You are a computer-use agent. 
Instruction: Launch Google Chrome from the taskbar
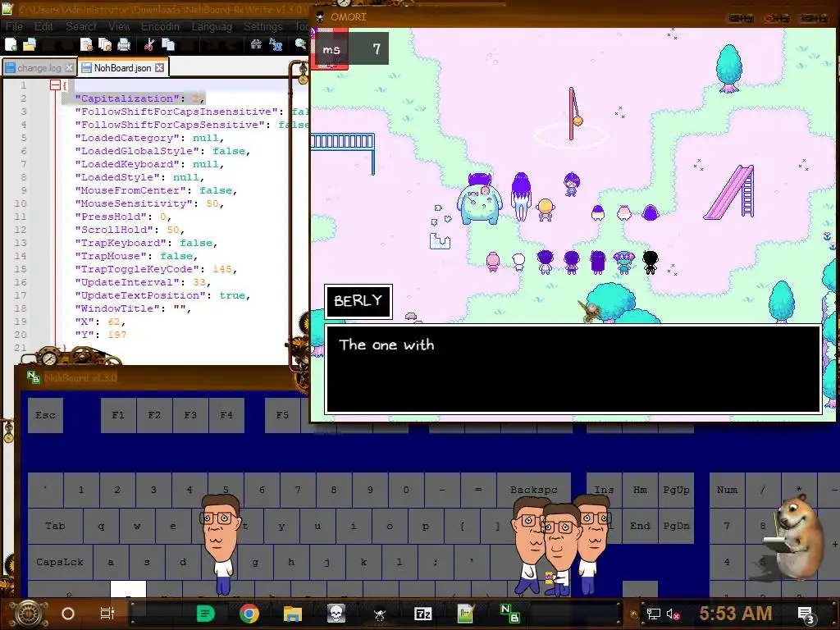click(x=249, y=614)
